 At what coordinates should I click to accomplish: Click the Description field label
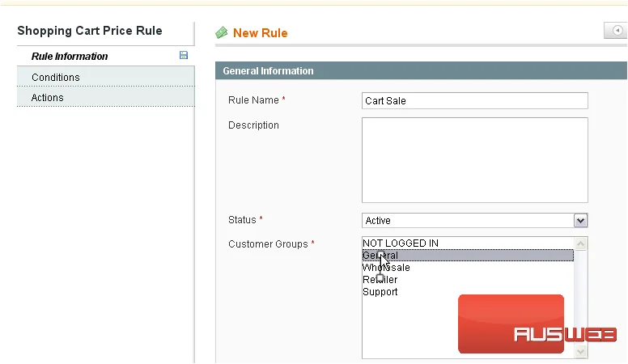click(253, 125)
